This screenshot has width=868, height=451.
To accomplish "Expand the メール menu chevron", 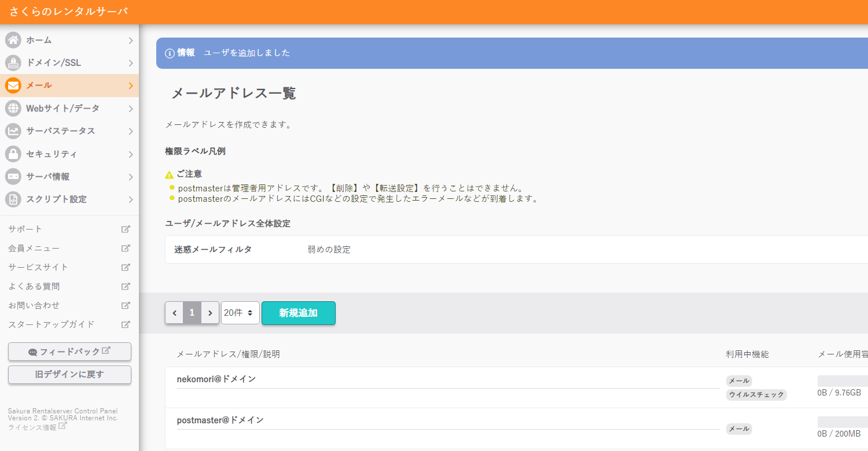I will click(131, 86).
